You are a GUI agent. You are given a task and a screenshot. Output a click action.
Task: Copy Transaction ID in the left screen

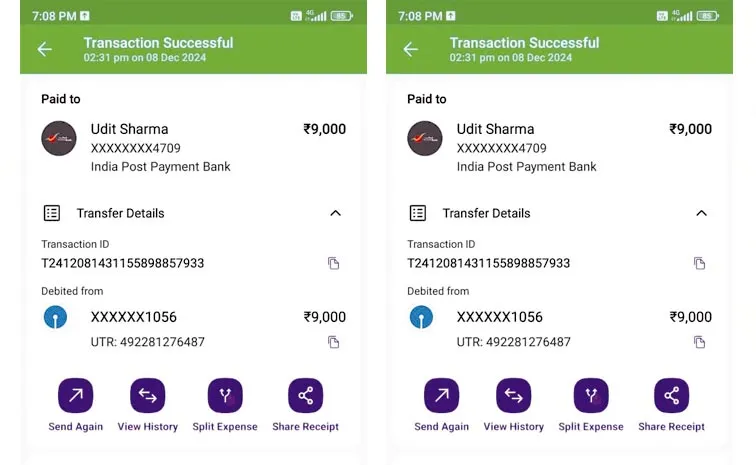(x=334, y=263)
